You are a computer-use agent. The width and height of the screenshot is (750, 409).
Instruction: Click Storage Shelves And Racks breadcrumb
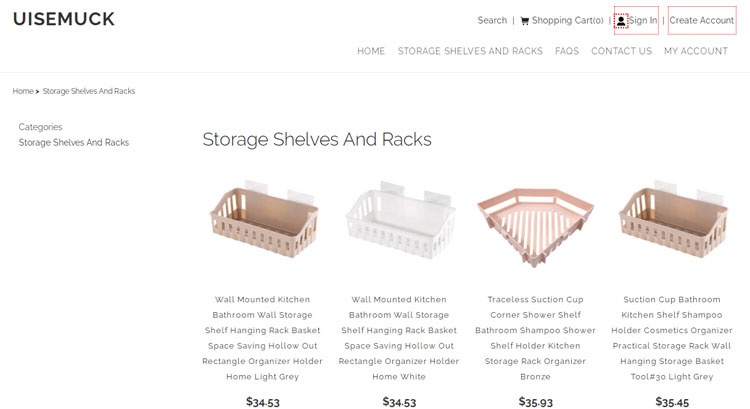(89, 91)
